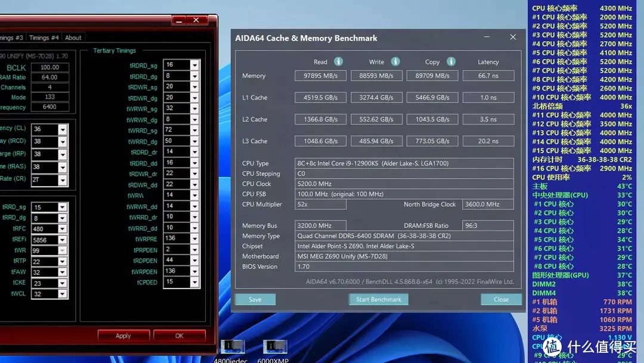Open the tWCL dropdown

pyautogui.click(x=63, y=294)
